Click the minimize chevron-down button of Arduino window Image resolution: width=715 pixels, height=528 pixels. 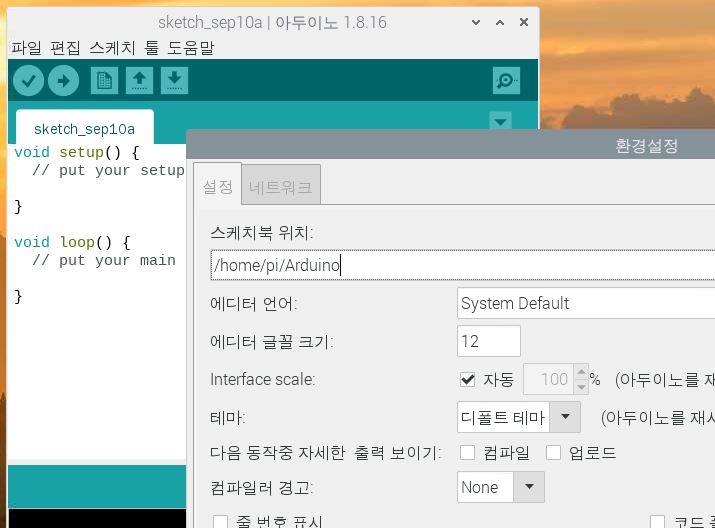pos(476,22)
